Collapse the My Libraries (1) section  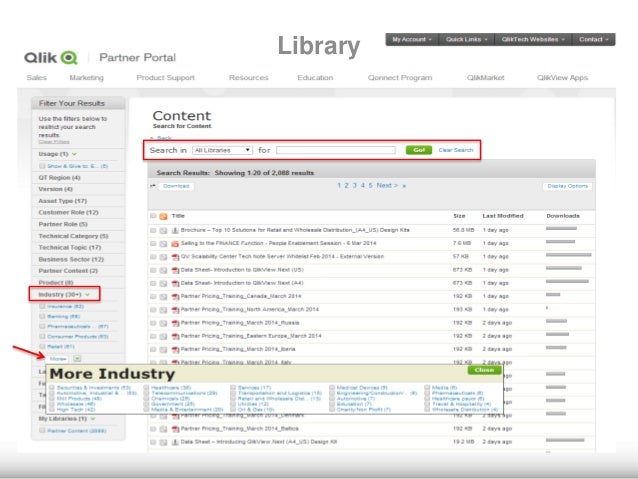pos(93,419)
